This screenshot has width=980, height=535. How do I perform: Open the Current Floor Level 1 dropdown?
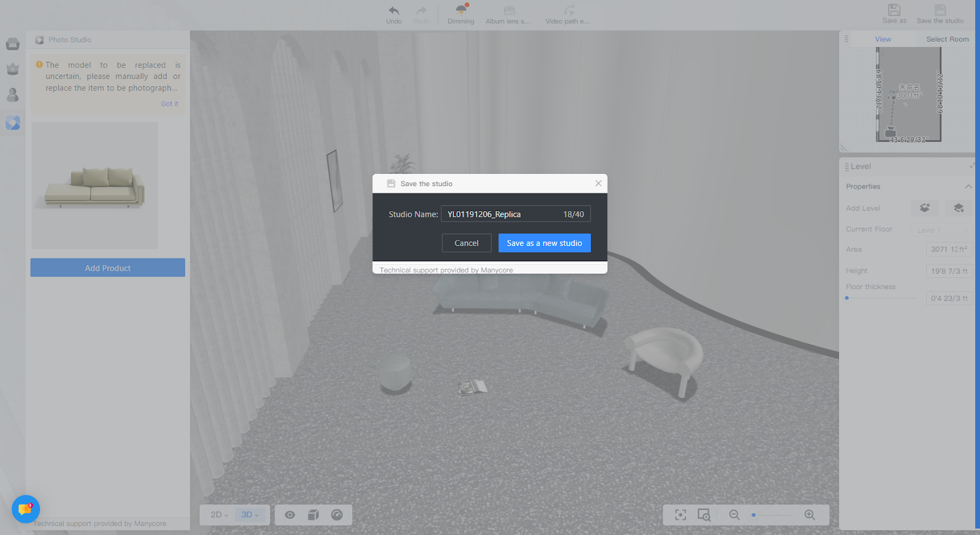(942, 230)
